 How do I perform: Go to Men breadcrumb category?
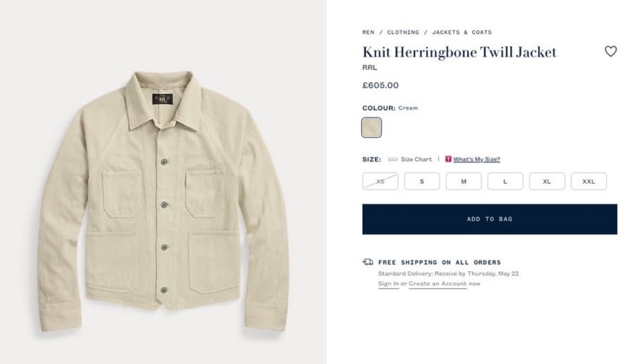pyautogui.click(x=368, y=32)
